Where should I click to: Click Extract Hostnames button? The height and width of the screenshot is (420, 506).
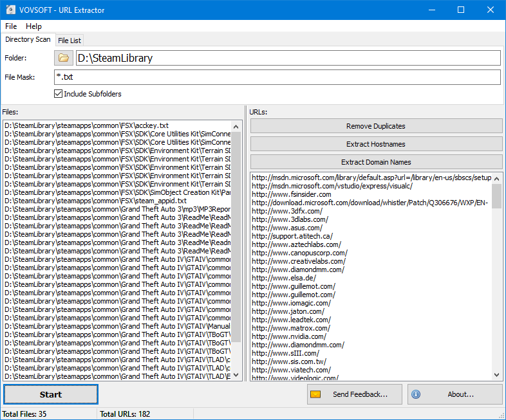[376, 144]
